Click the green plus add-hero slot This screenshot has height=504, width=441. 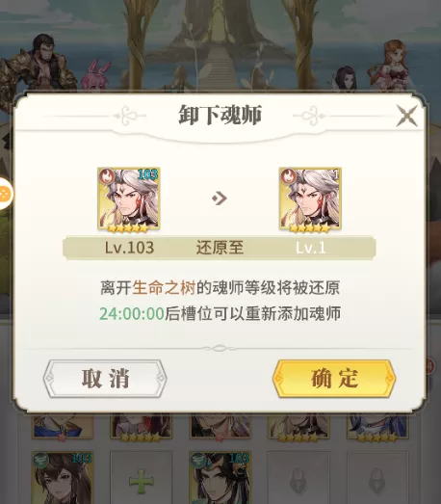[x=142, y=481]
